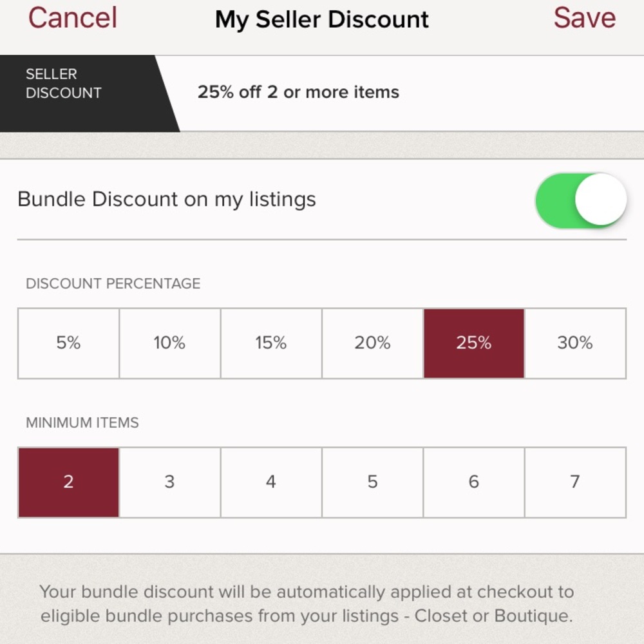Tap Cancel to discard discount changes
Viewport: 644px width, 644px height.
tap(73, 18)
